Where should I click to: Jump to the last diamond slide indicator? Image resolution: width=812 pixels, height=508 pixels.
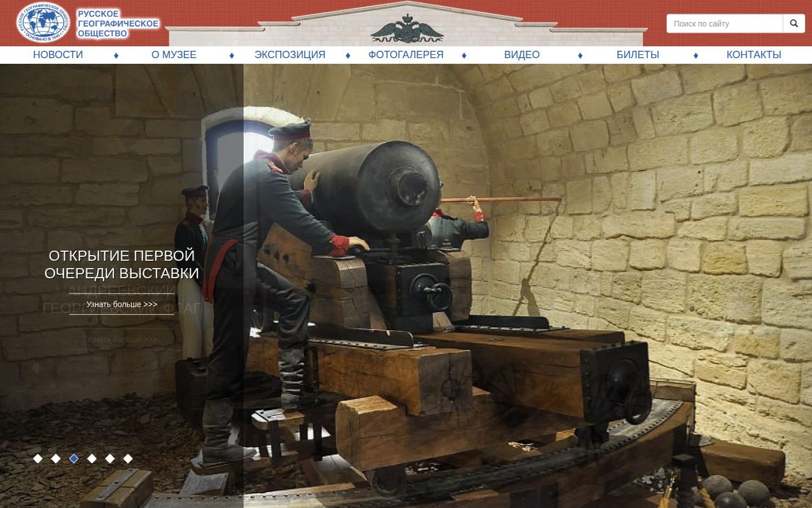pos(128,458)
